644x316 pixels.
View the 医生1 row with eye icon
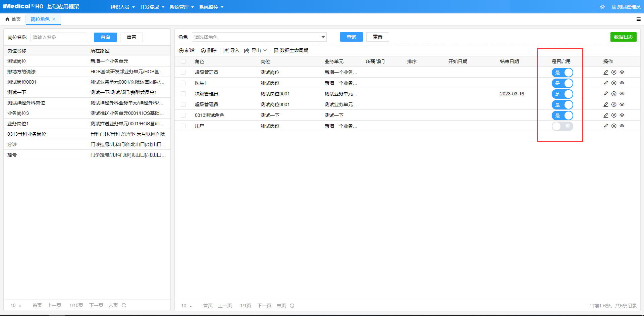tap(622, 83)
